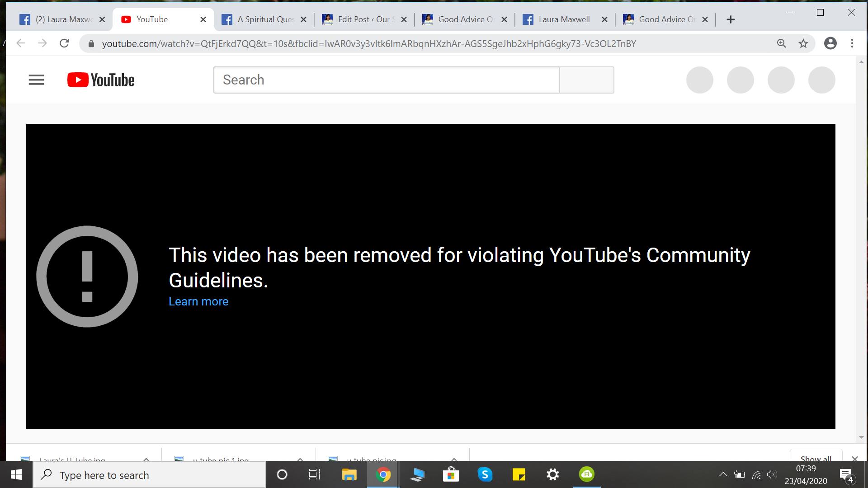Expand options for u tube pic 1.jpg download
Image resolution: width=868 pixels, height=488 pixels.
300,459
